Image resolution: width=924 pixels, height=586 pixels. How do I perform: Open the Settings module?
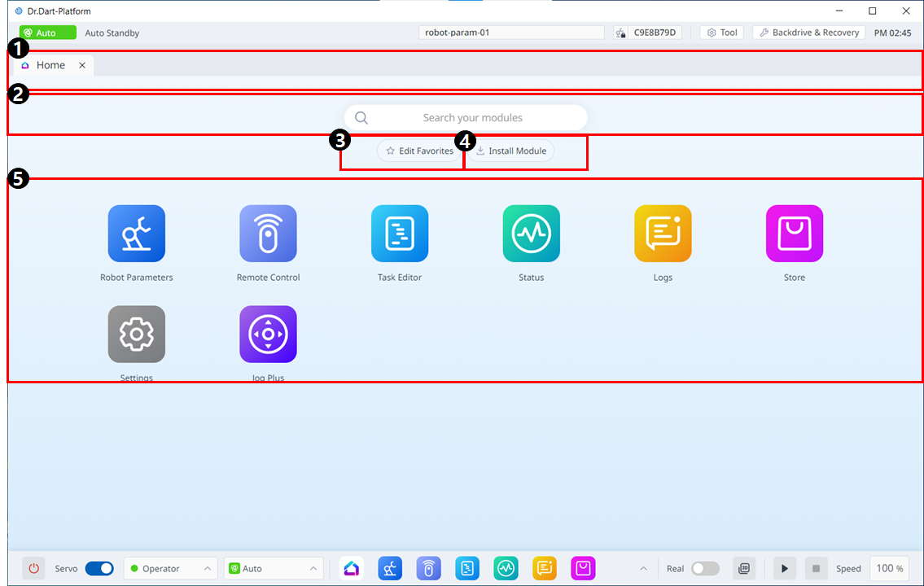click(136, 334)
